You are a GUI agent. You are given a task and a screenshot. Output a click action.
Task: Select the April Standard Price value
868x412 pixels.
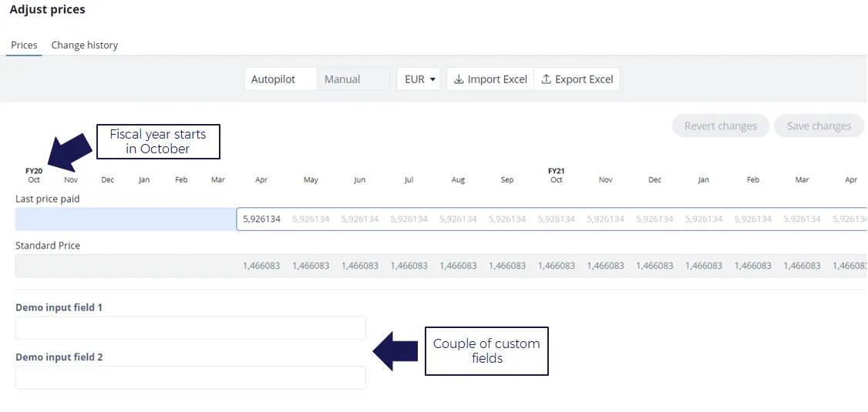(x=261, y=266)
